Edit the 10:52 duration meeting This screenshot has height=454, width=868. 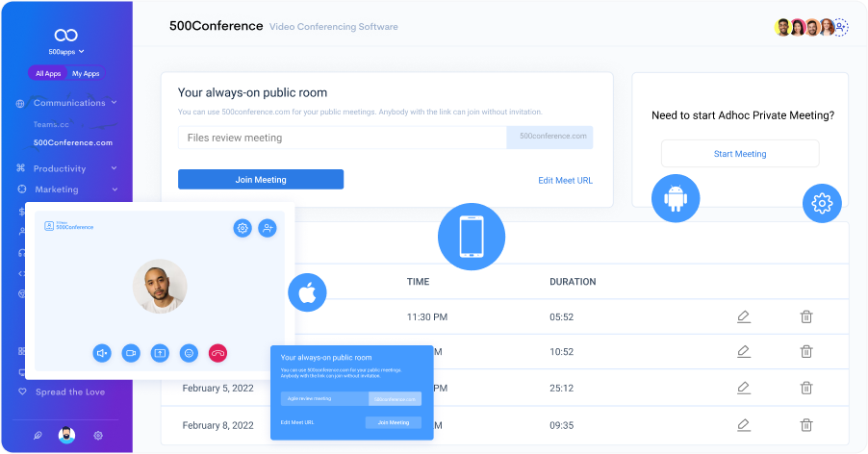pyautogui.click(x=743, y=352)
